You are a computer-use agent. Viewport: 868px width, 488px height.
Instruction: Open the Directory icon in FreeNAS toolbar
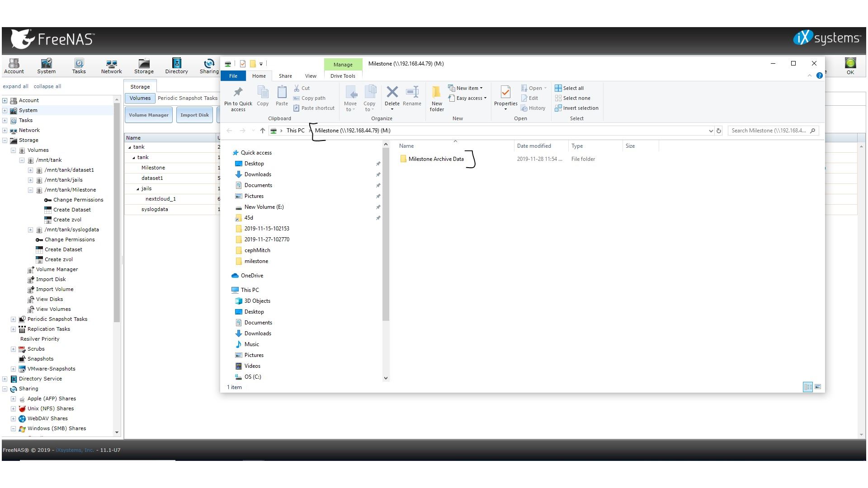(176, 66)
